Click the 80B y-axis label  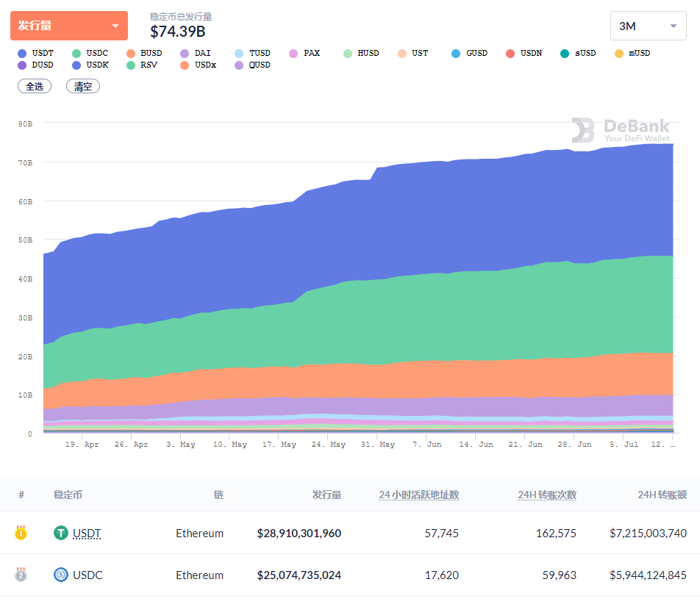click(26, 123)
